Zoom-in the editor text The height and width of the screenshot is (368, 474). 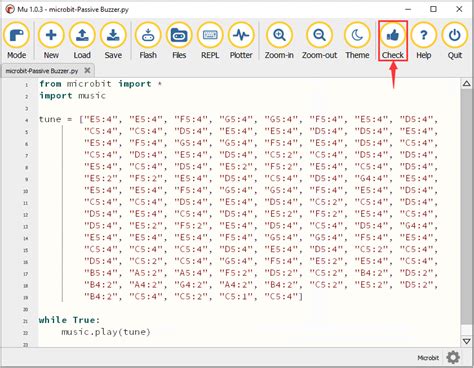click(279, 41)
